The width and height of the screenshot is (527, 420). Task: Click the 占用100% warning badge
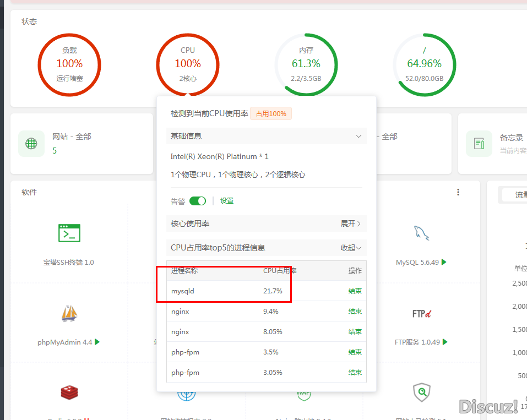point(270,113)
